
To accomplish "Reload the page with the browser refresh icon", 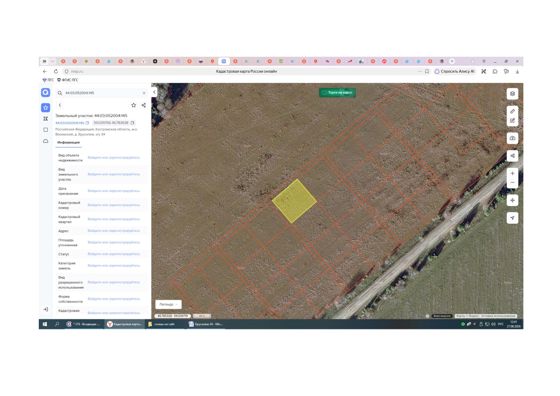I will tap(56, 71).
